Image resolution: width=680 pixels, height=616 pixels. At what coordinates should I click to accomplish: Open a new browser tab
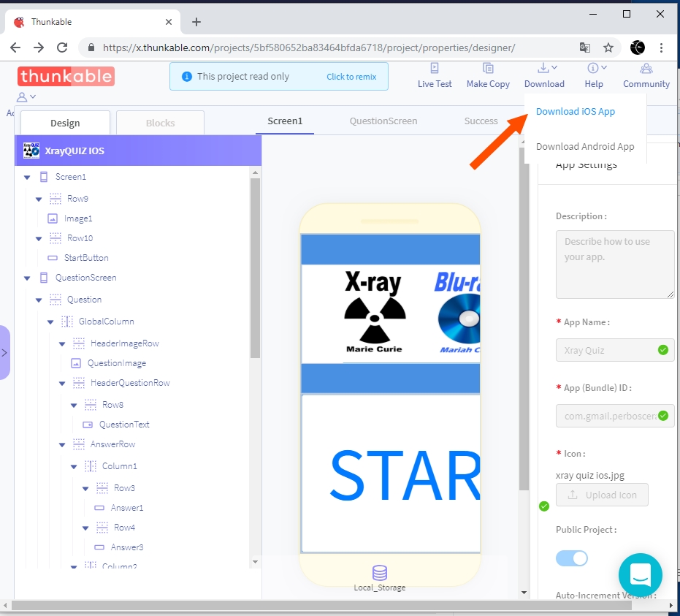[196, 22]
